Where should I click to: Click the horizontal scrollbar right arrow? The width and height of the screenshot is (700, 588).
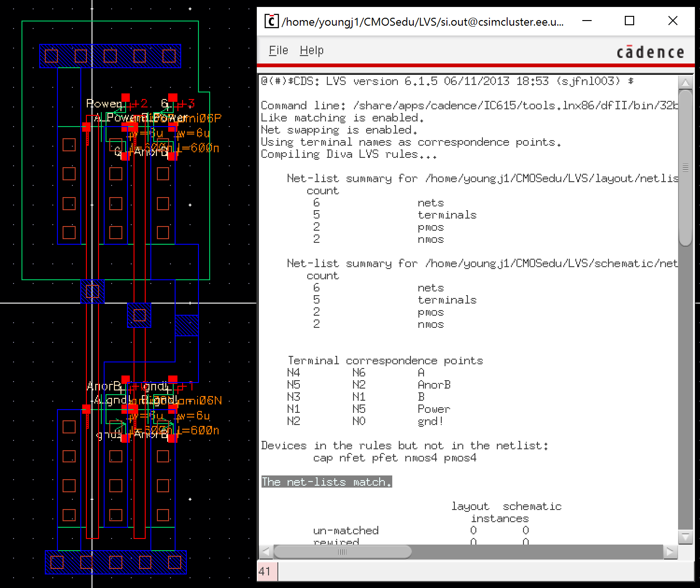(670, 552)
